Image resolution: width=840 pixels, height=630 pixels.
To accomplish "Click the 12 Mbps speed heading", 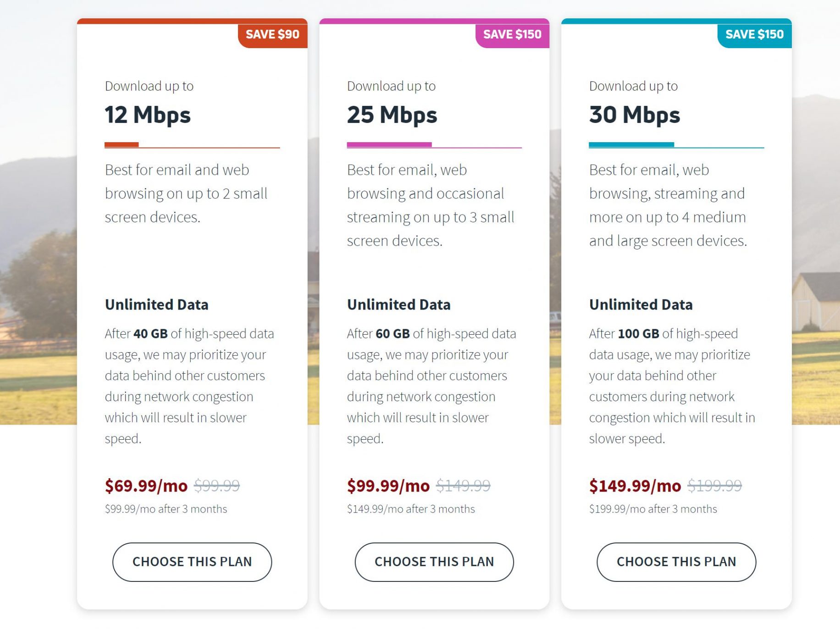I will (x=148, y=115).
